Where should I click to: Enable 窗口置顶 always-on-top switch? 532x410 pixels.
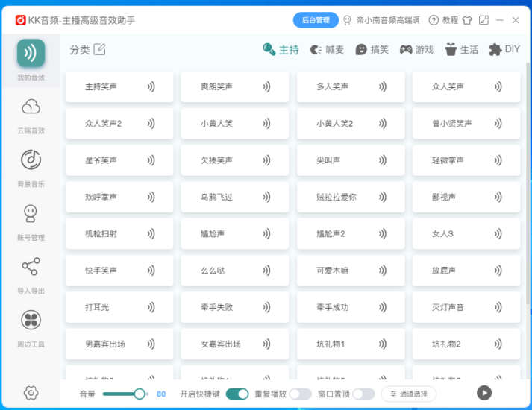(363, 394)
